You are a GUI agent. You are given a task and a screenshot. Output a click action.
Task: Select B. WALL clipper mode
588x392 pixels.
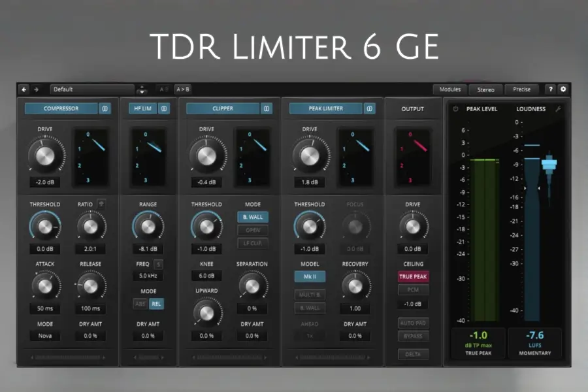(253, 217)
